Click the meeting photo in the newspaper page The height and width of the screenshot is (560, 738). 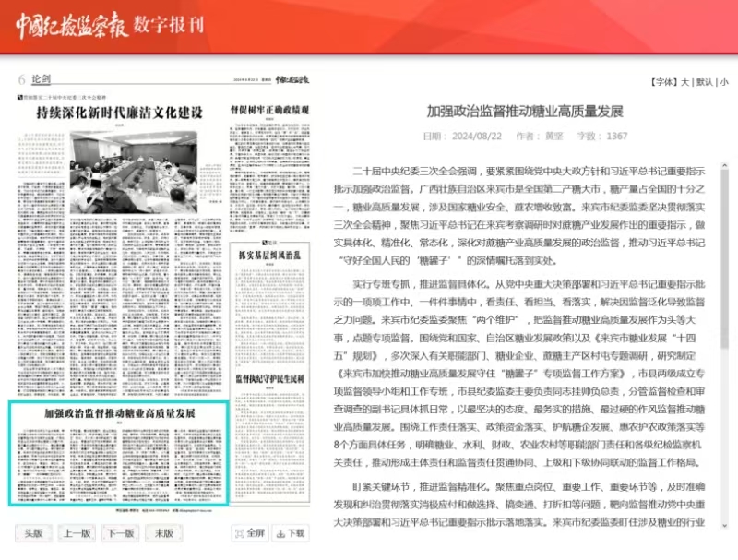point(134,173)
